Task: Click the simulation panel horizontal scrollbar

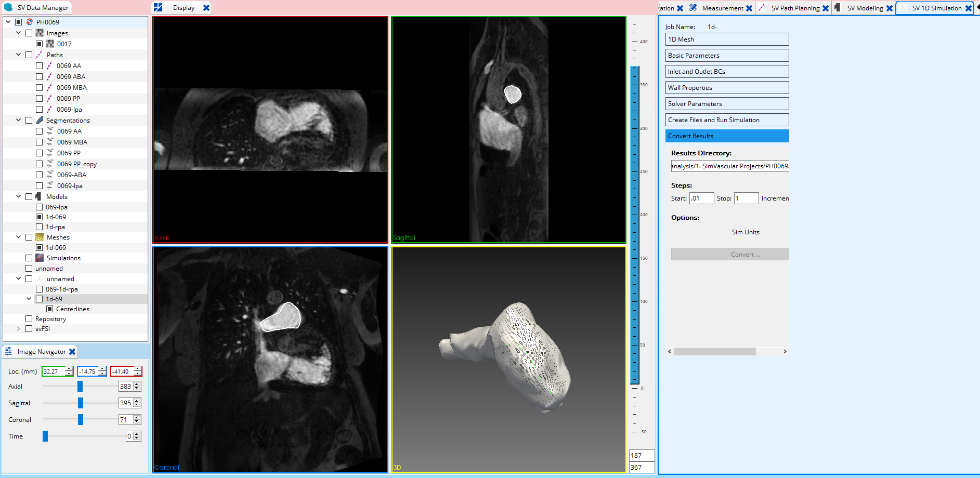Action: pos(715,352)
